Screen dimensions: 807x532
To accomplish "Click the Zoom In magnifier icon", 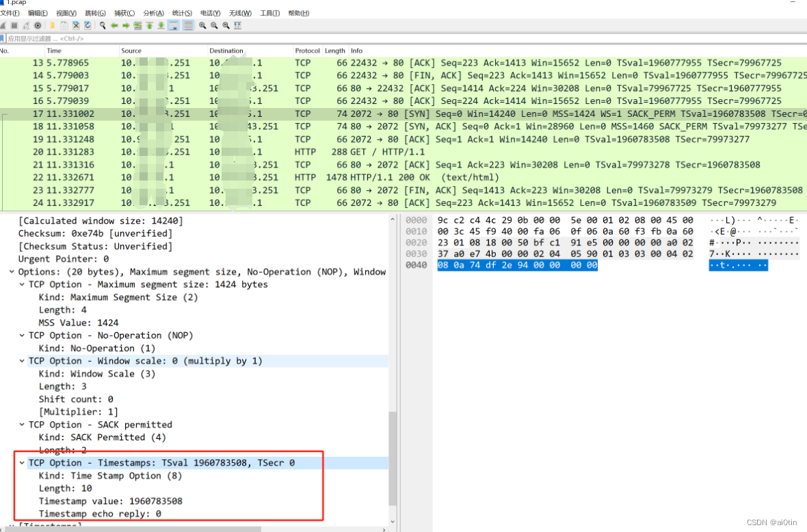I will (203, 25).
